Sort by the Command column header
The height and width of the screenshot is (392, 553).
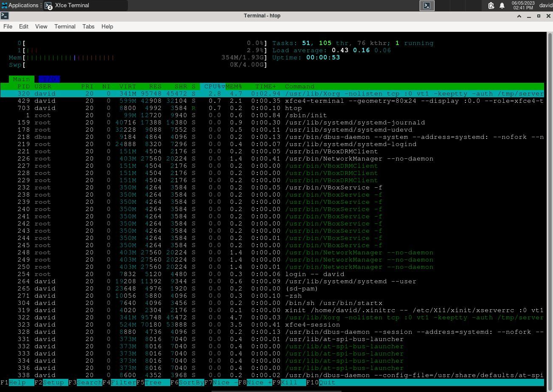point(300,86)
